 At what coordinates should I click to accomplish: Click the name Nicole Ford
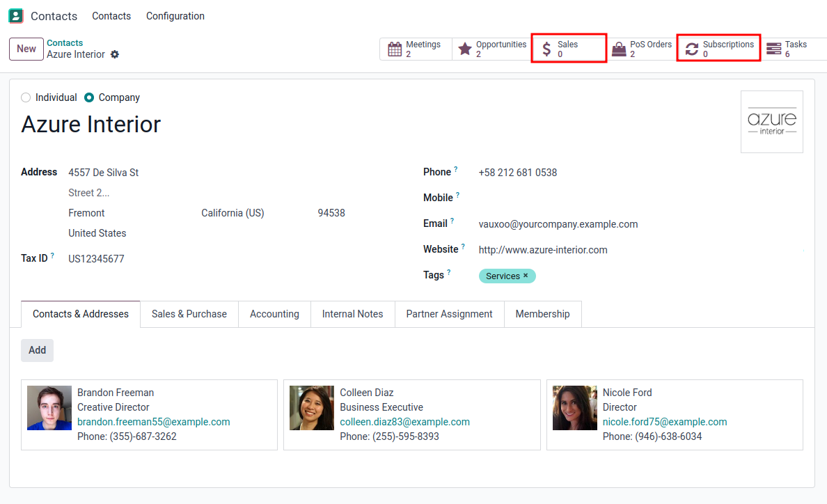point(627,393)
